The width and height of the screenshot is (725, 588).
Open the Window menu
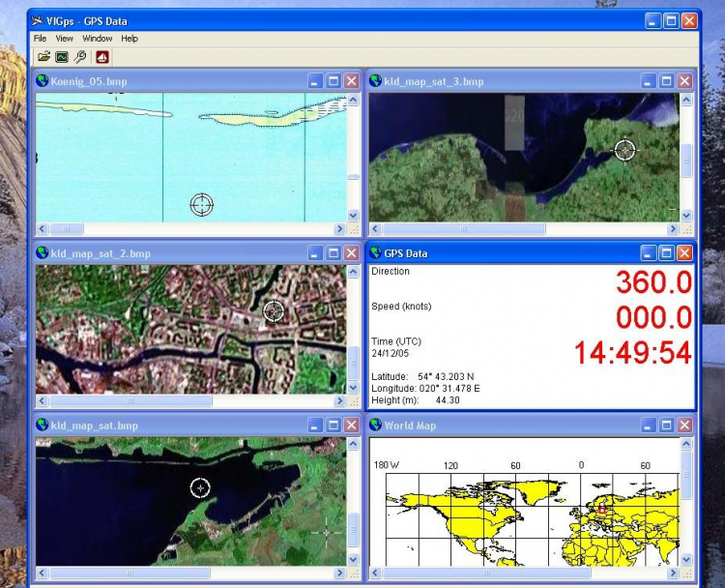[97, 39]
